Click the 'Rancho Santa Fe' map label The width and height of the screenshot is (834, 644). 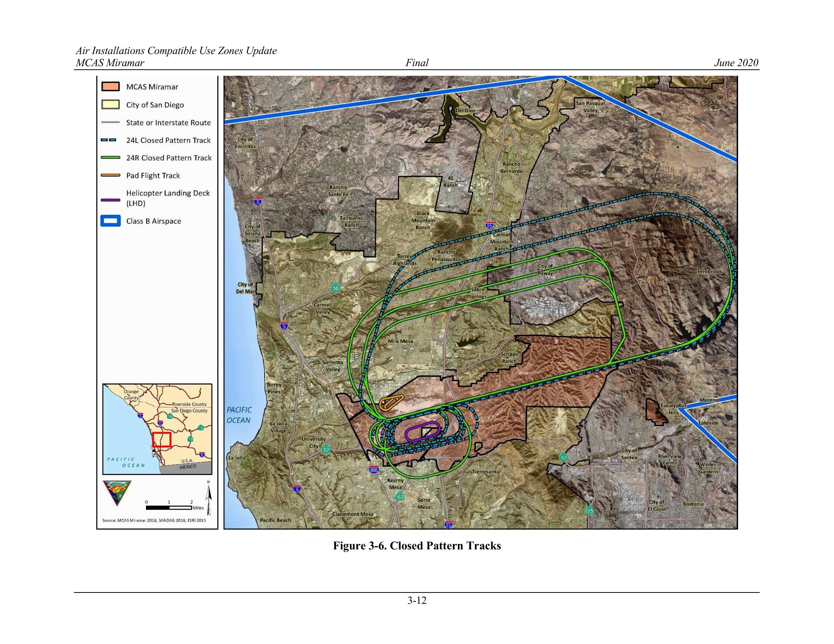(x=338, y=191)
